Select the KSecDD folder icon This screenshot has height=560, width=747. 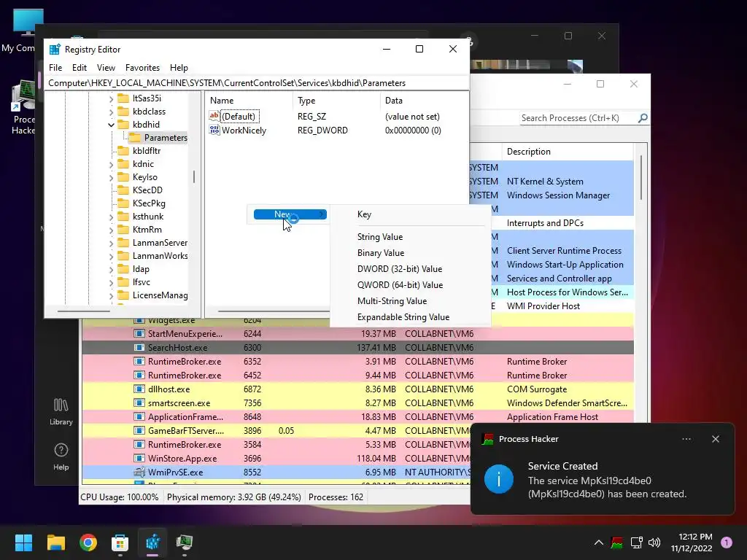[x=123, y=190]
